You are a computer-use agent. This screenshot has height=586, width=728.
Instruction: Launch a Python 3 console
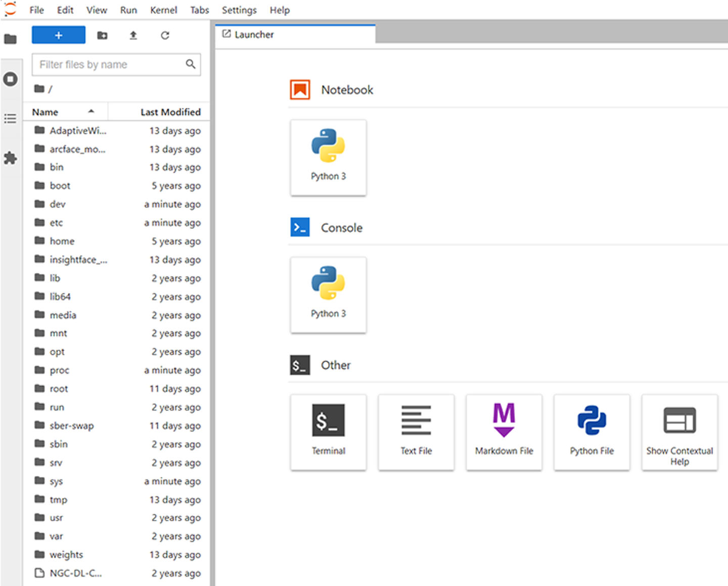(328, 295)
